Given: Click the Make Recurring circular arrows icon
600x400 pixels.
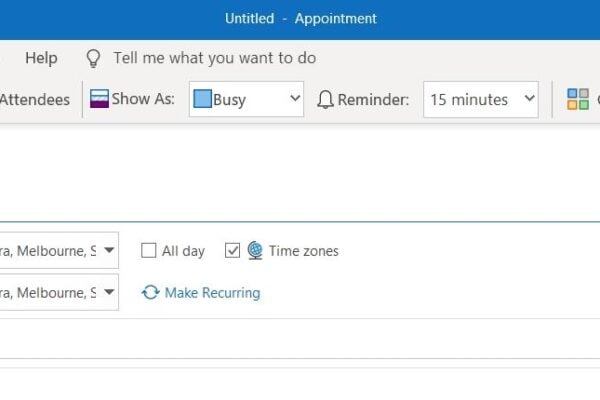Looking at the screenshot, I should [x=151, y=293].
